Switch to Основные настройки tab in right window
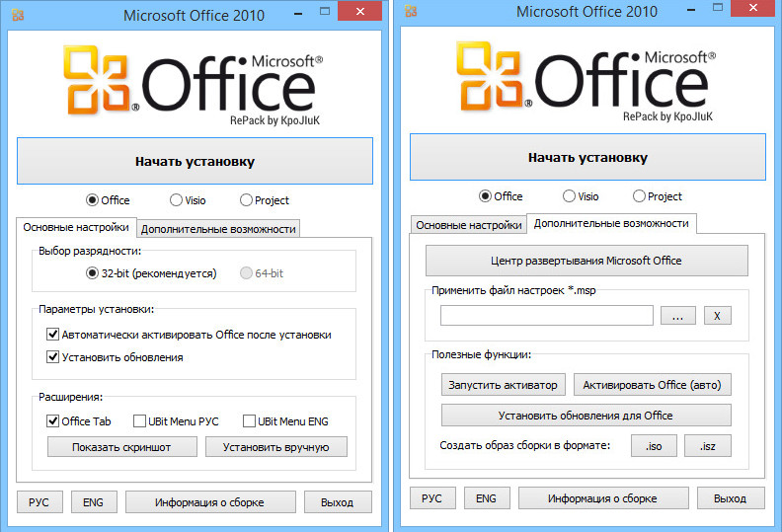The height and width of the screenshot is (532, 782). point(468,225)
